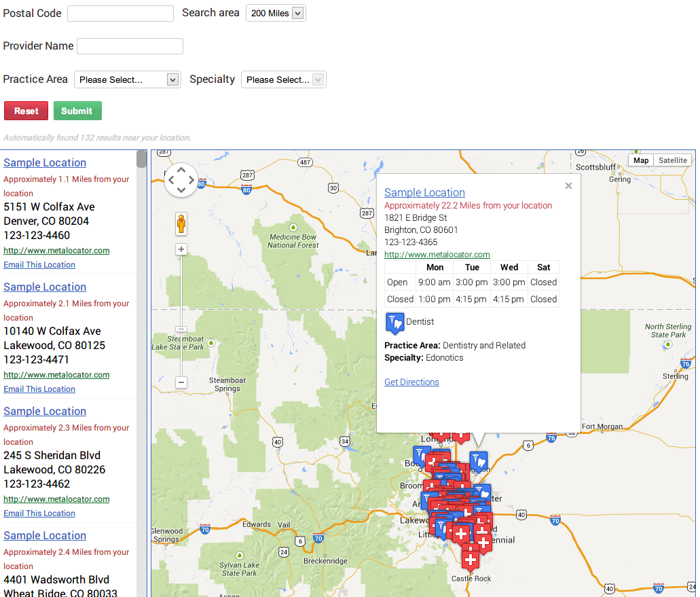Select the Map view tab
The height and width of the screenshot is (597, 700).
[640, 160]
